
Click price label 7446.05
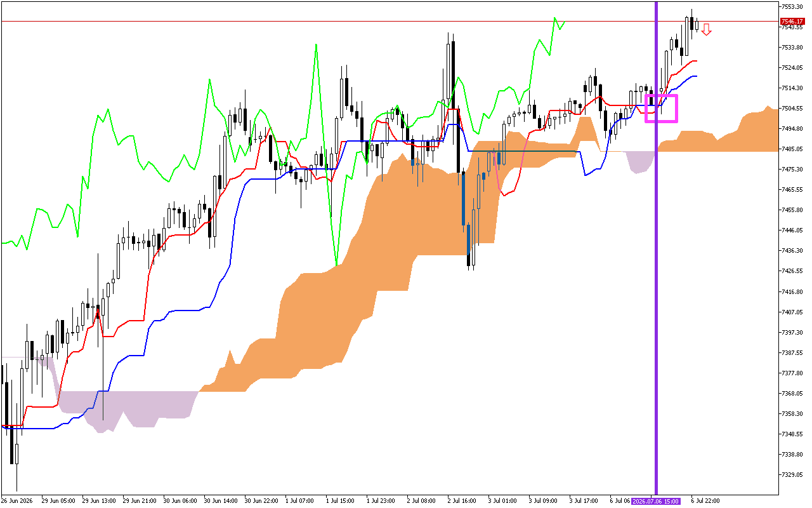coord(793,230)
